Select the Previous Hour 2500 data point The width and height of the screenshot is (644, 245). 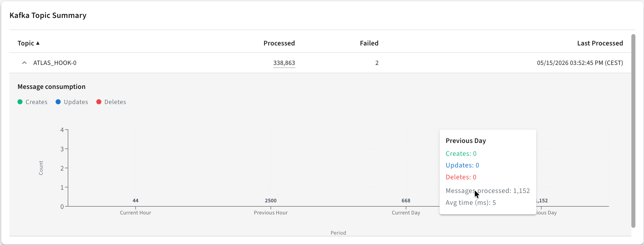point(271,201)
